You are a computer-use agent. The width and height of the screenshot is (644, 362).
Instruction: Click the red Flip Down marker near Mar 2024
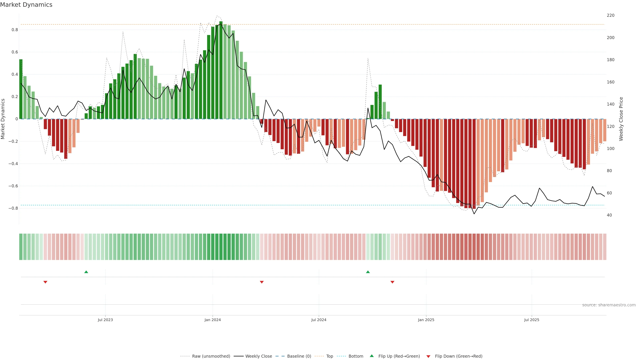point(262,282)
